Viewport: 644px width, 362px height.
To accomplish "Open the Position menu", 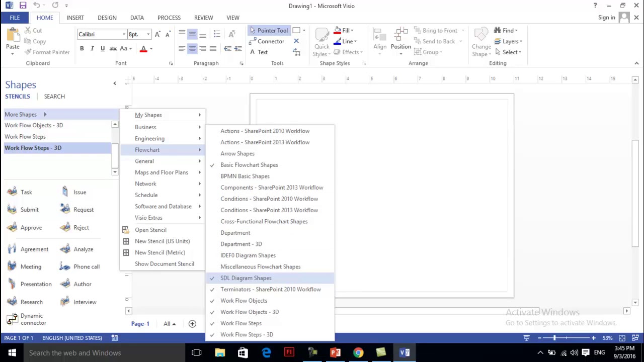I will (401, 42).
